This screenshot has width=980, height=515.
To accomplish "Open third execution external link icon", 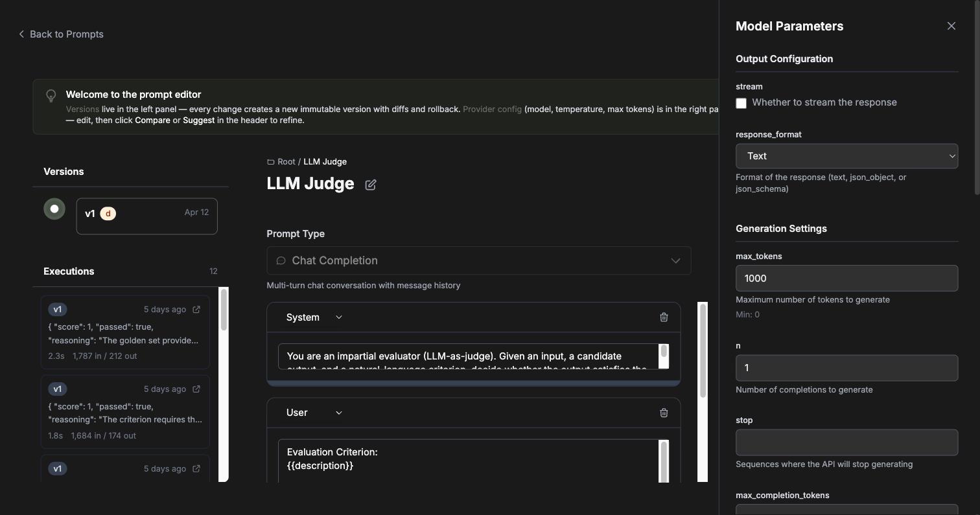I will tap(196, 469).
